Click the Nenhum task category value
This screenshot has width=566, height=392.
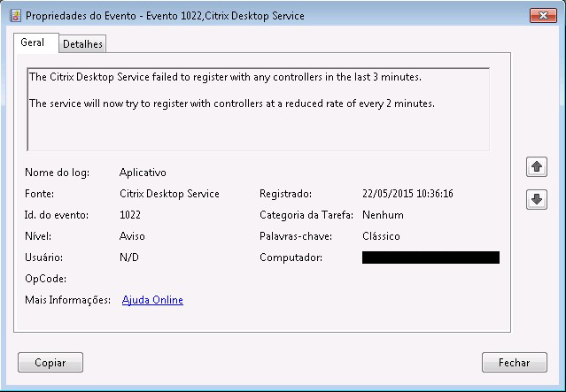coord(383,215)
